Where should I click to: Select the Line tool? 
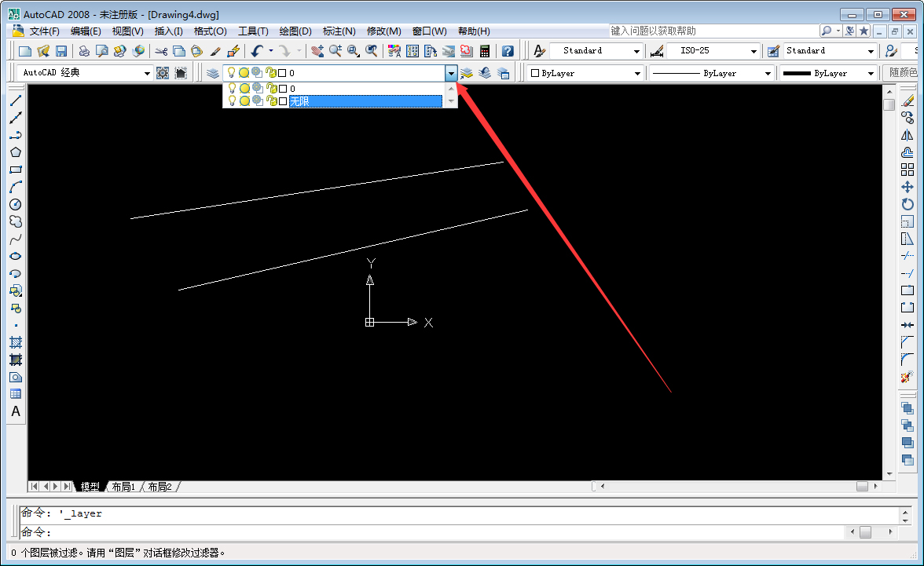point(15,100)
